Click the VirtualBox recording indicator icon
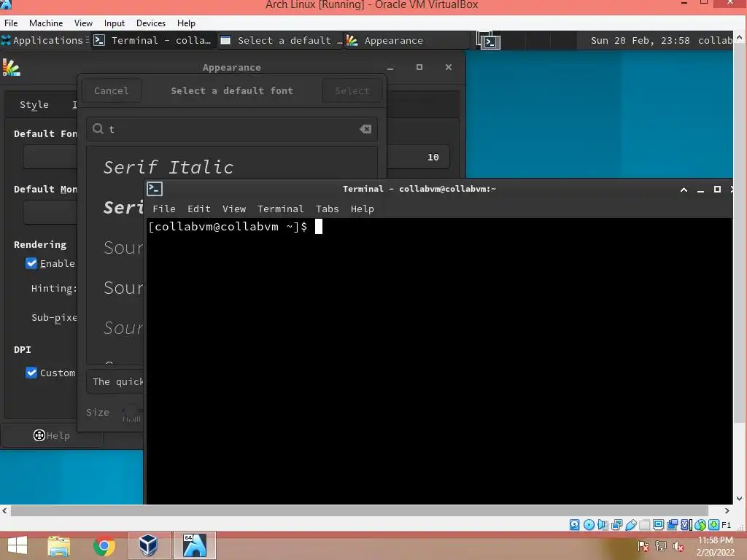The image size is (747, 560). coord(672,525)
